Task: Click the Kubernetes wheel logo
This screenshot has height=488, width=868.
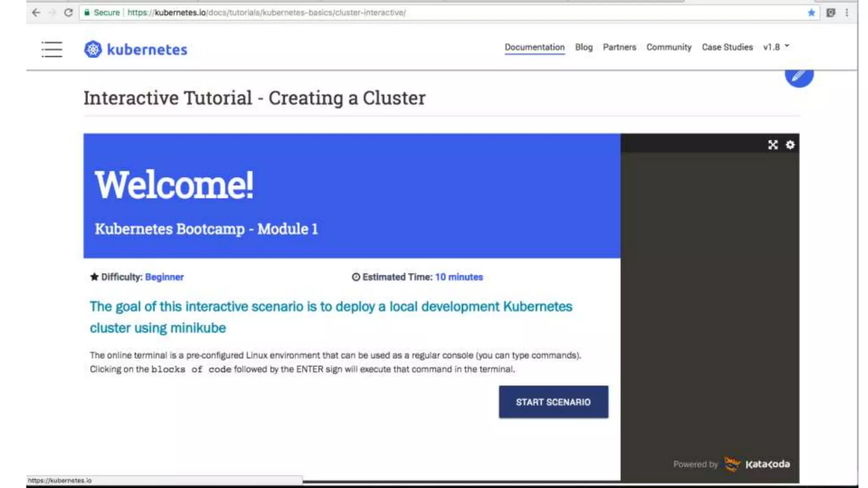Action: [93, 49]
